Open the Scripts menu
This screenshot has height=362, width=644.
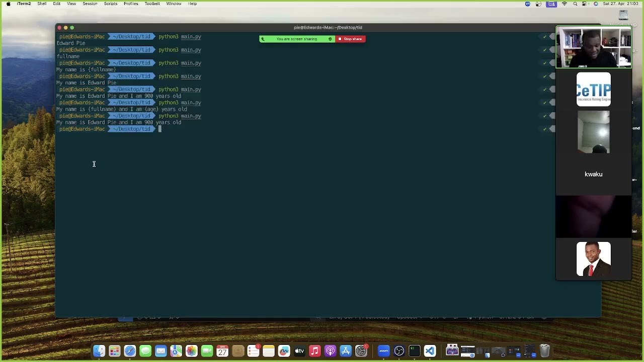[x=111, y=4]
